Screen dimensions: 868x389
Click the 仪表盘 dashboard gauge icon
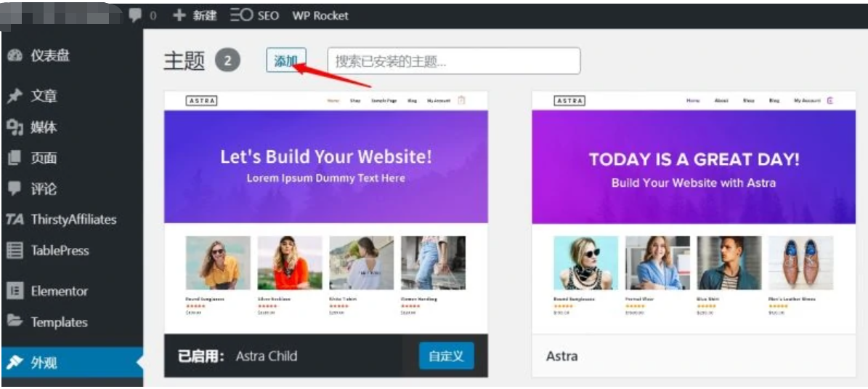click(x=15, y=56)
